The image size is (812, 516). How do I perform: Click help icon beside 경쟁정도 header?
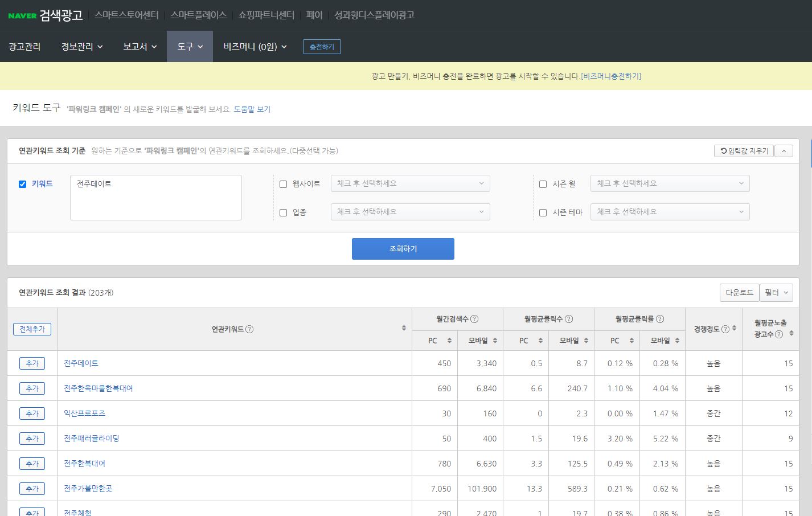tap(725, 329)
